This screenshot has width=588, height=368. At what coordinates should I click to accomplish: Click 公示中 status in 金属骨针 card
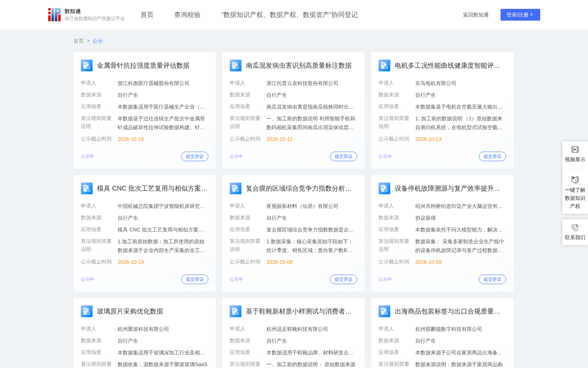(87, 156)
